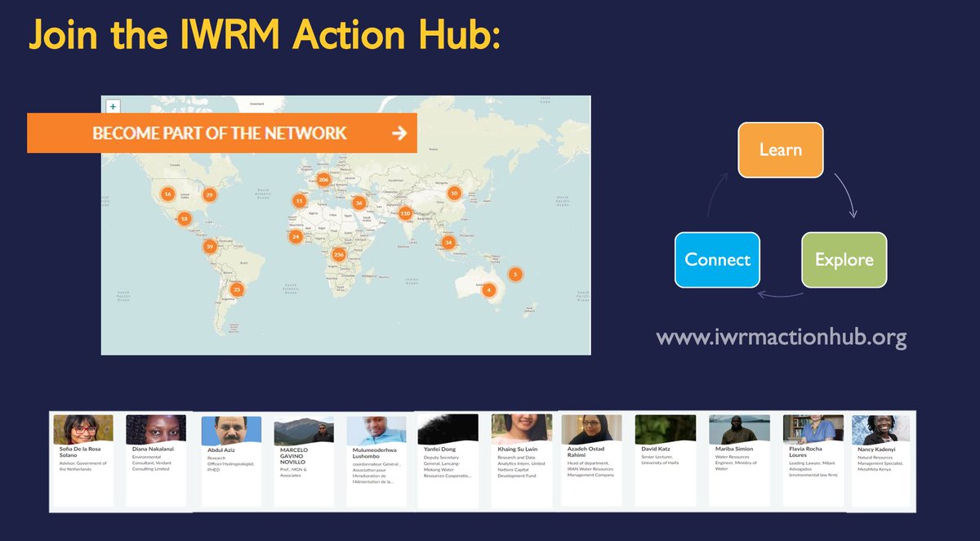The height and width of the screenshot is (541, 980).
Task: Click the name Mariba Simion
Action: coord(734,449)
